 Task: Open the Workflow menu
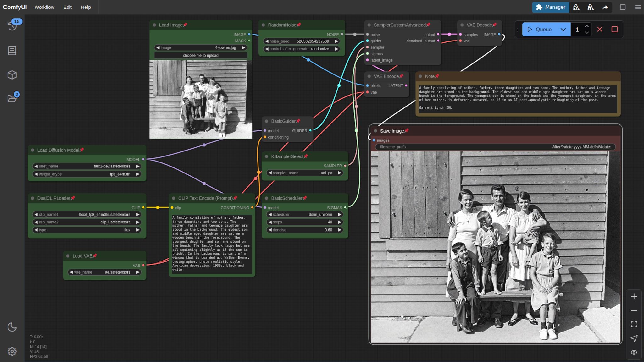tap(44, 7)
